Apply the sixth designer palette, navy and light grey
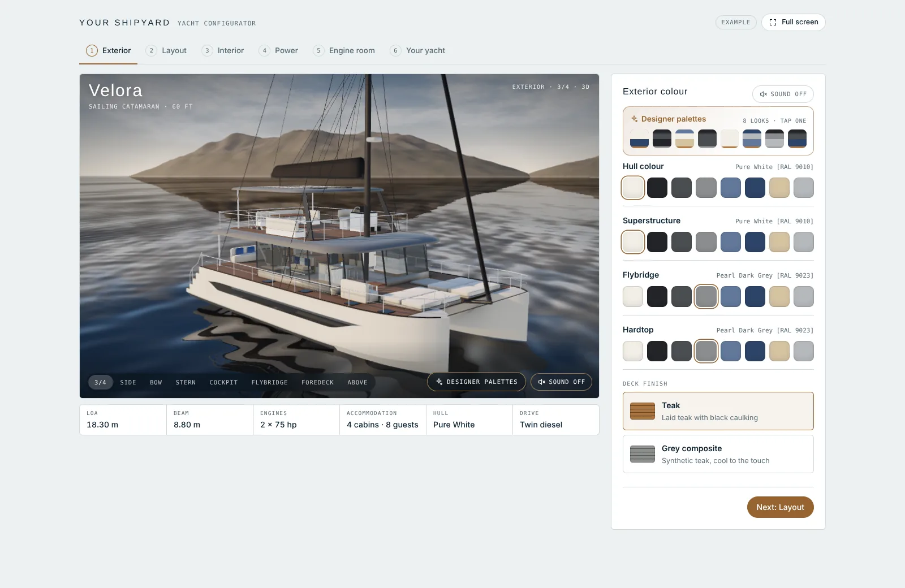The image size is (905, 588). pos(752,139)
